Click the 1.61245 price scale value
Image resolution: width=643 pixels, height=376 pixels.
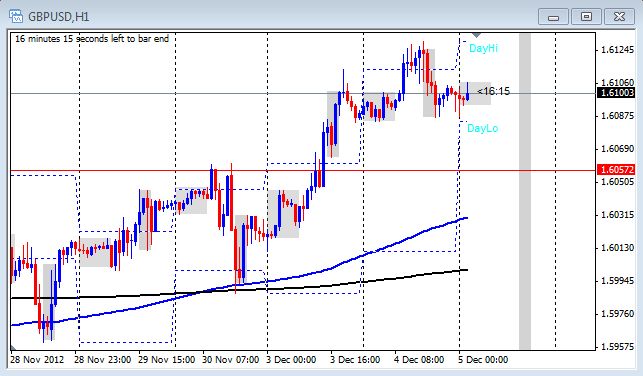[x=617, y=50]
